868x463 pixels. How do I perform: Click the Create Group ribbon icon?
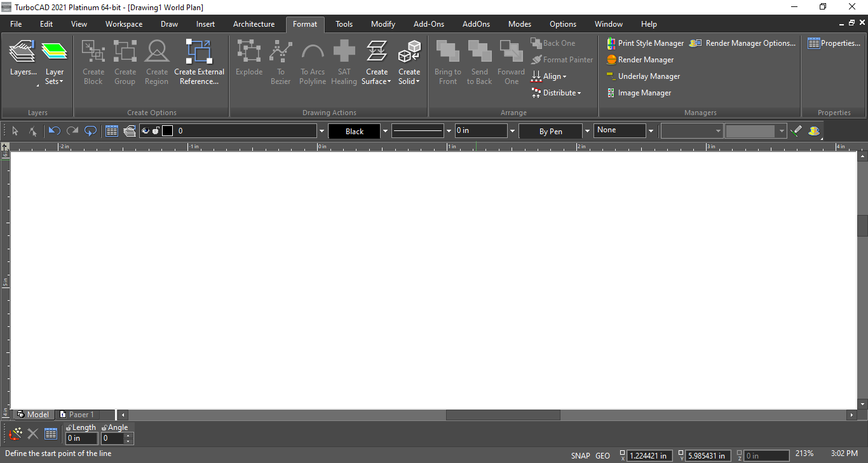(125, 51)
